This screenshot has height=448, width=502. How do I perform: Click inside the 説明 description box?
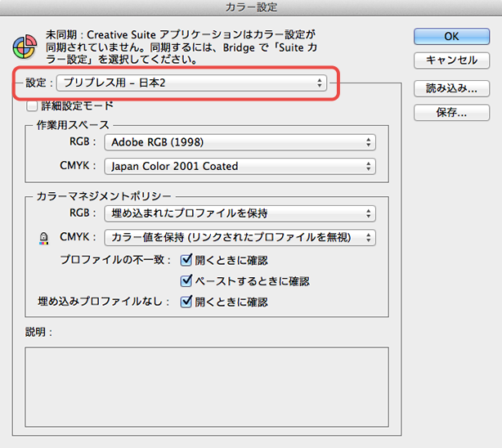(x=207, y=387)
